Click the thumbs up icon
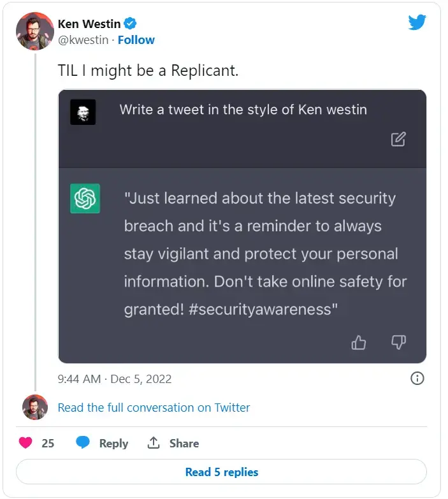The width and height of the screenshot is (448, 499). click(x=359, y=343)
